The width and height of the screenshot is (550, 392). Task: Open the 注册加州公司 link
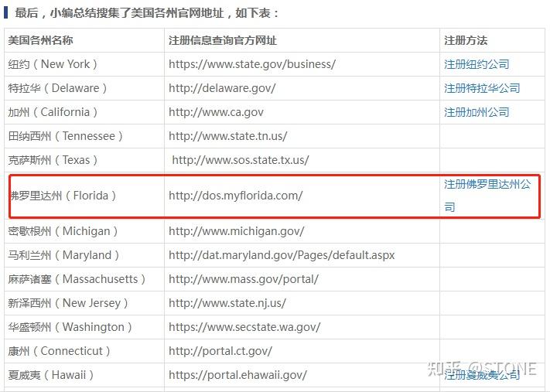[477, 112]
